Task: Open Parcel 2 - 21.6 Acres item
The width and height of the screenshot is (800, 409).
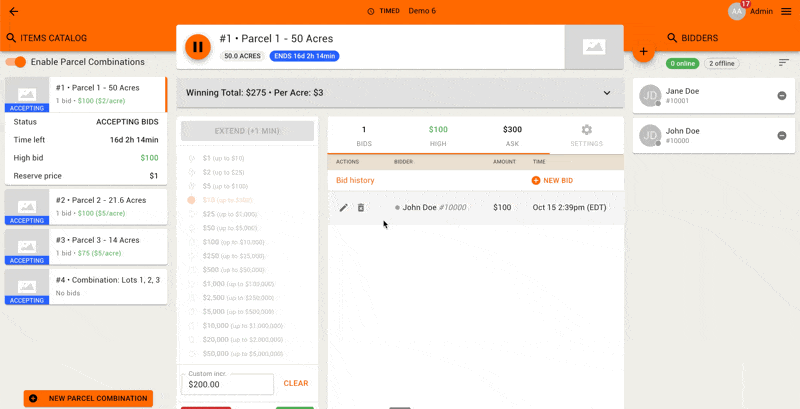Action: [x=86, y=206]
